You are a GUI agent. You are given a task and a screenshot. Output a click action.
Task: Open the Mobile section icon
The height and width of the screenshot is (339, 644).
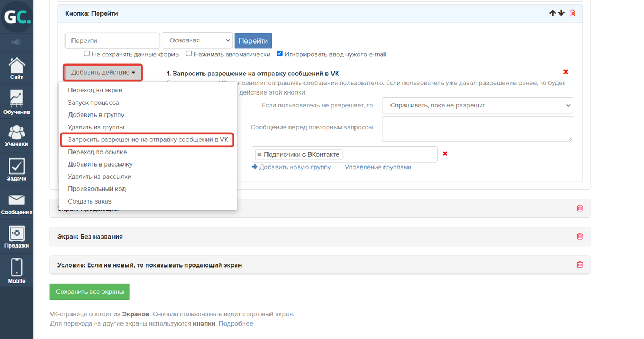click(x=17, y=270)
